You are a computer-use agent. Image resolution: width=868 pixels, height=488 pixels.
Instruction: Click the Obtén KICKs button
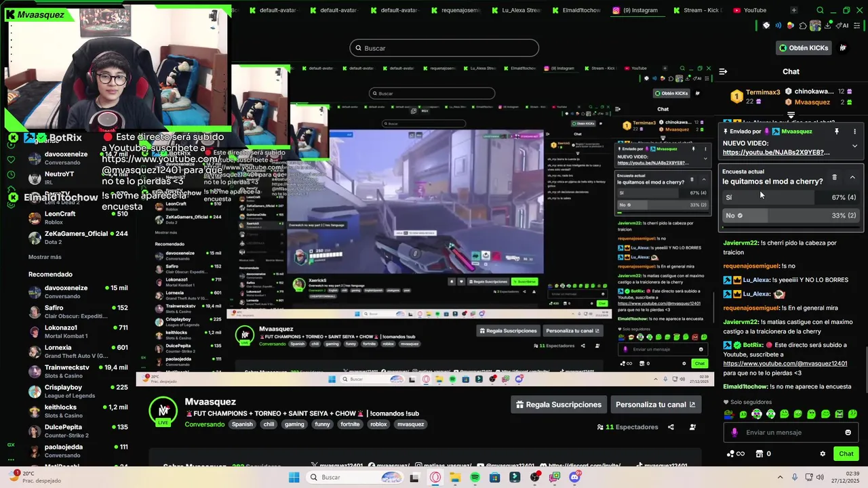(804, 48)
